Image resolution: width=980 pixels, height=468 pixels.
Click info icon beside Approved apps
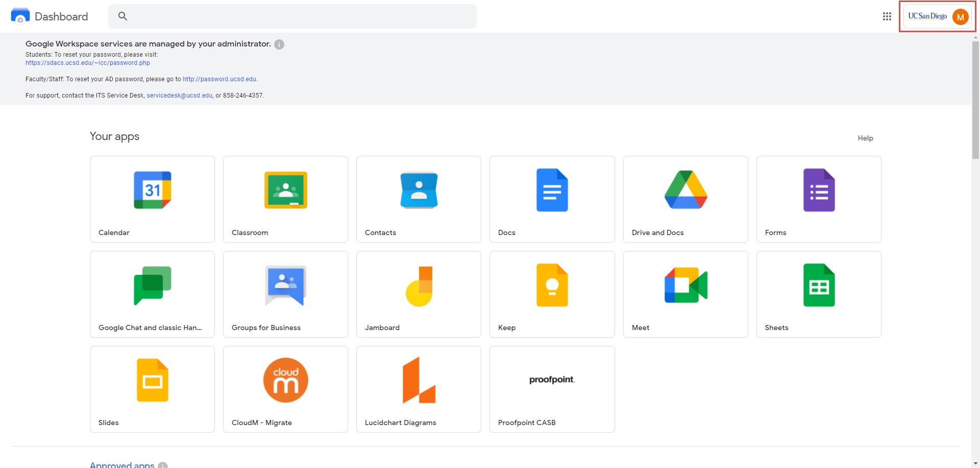[163, 465]
